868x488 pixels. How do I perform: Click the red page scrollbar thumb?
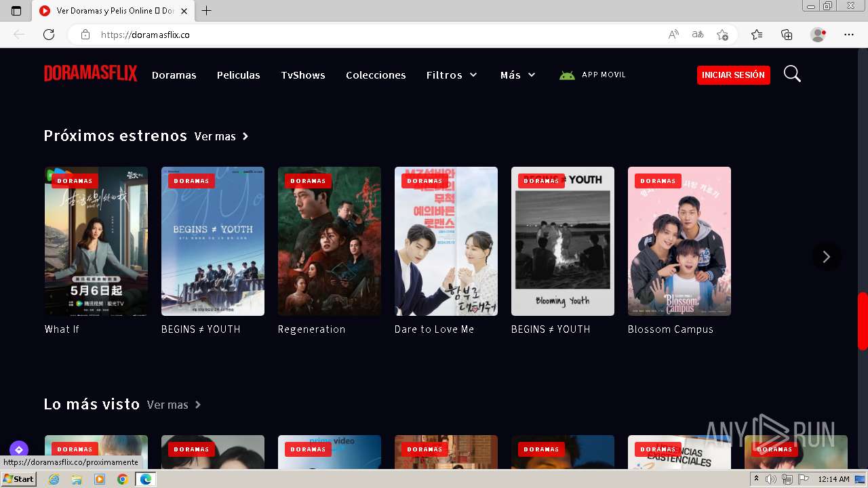click(x=863, y=321)
